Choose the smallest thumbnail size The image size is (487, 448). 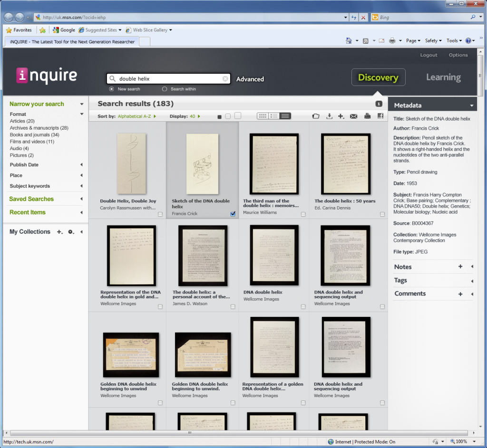pyautogui.click(x=220, y=117)
